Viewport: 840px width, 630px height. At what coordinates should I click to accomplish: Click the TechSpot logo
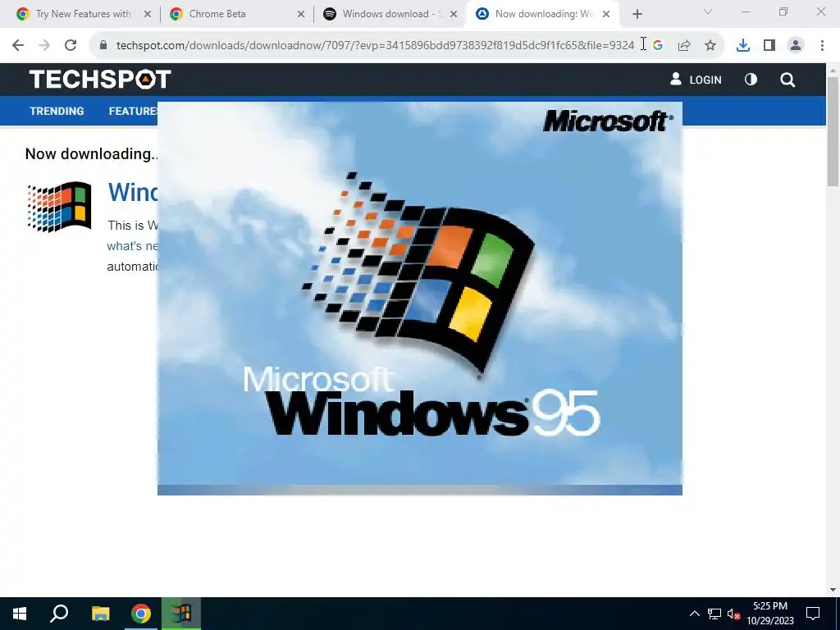pyautogui.click(x=100, y=80)
